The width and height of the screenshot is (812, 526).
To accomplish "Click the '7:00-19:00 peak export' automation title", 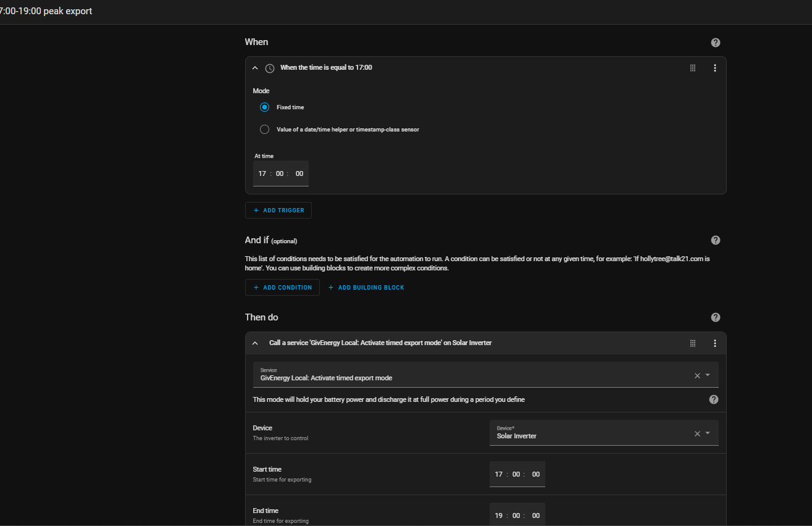I will [46, 11].
